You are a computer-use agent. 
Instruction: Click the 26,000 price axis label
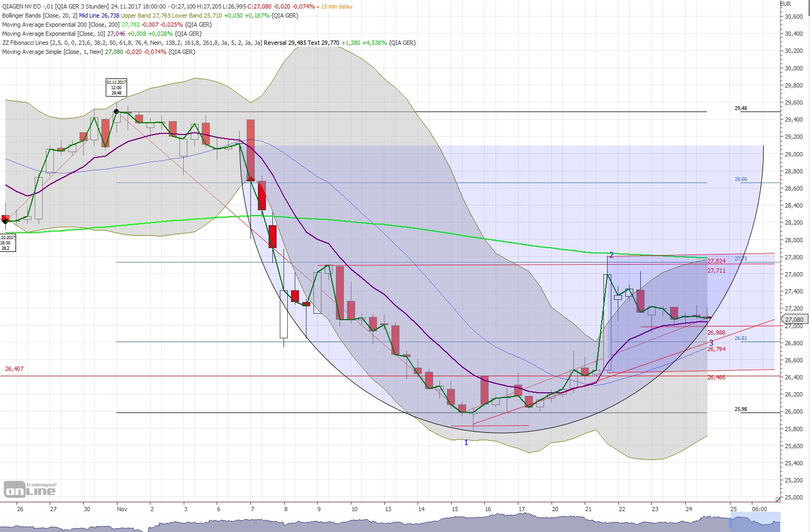[794, 411]
